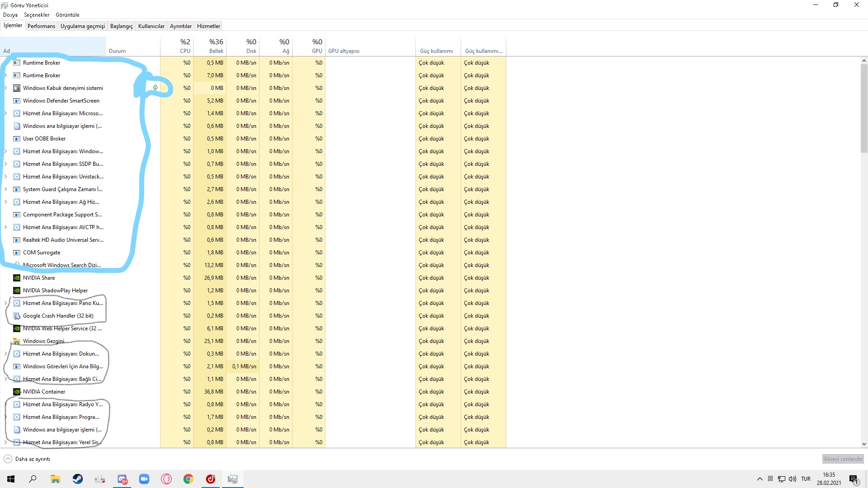The height and width of the screenshot is (488, 868).
Task: Sort by CPU column header
Action: coord(177,46)
